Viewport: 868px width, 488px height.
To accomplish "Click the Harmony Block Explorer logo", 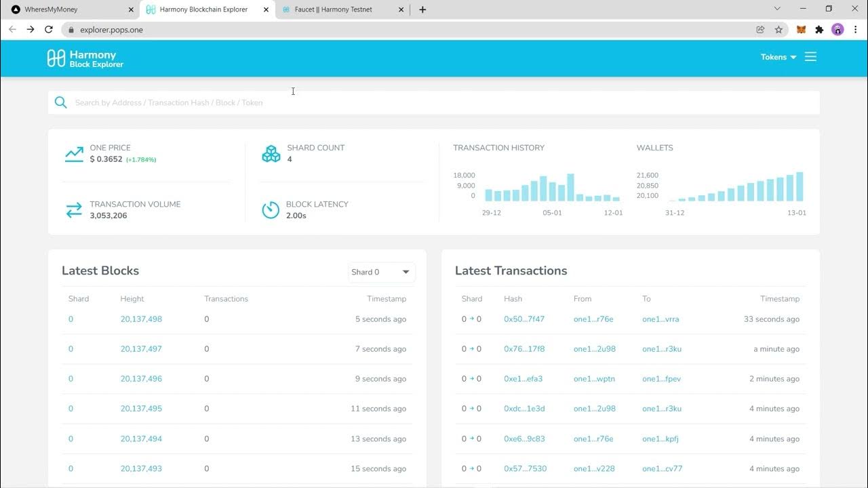I will point(85,58).
